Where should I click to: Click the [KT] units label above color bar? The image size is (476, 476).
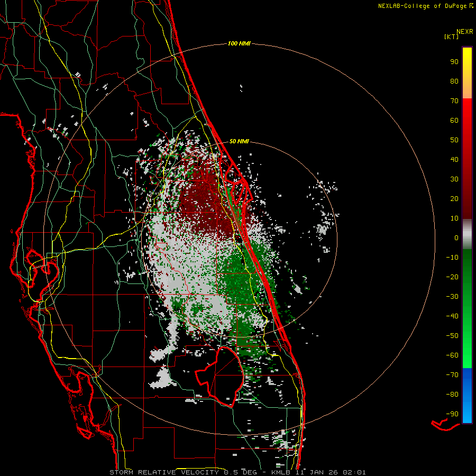pyautogui.click(x=451, y=36)
